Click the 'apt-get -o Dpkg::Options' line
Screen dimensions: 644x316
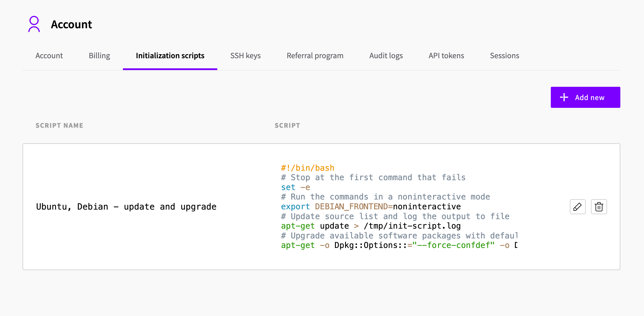(x=399, y=245)
